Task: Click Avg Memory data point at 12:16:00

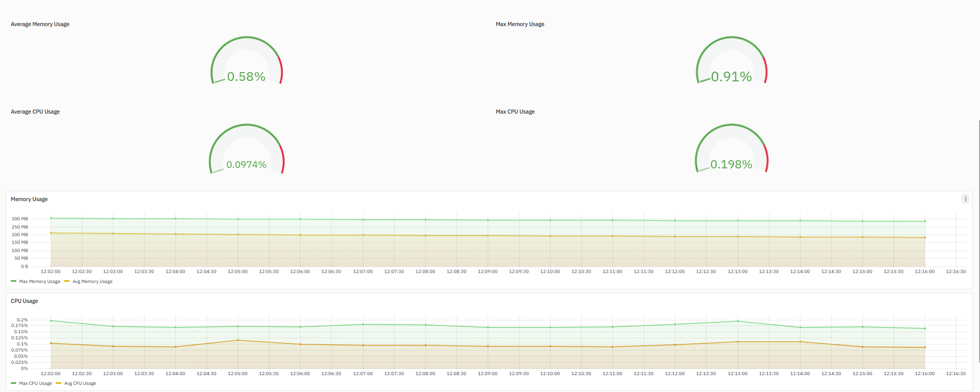Action: (x=925, y=237)
